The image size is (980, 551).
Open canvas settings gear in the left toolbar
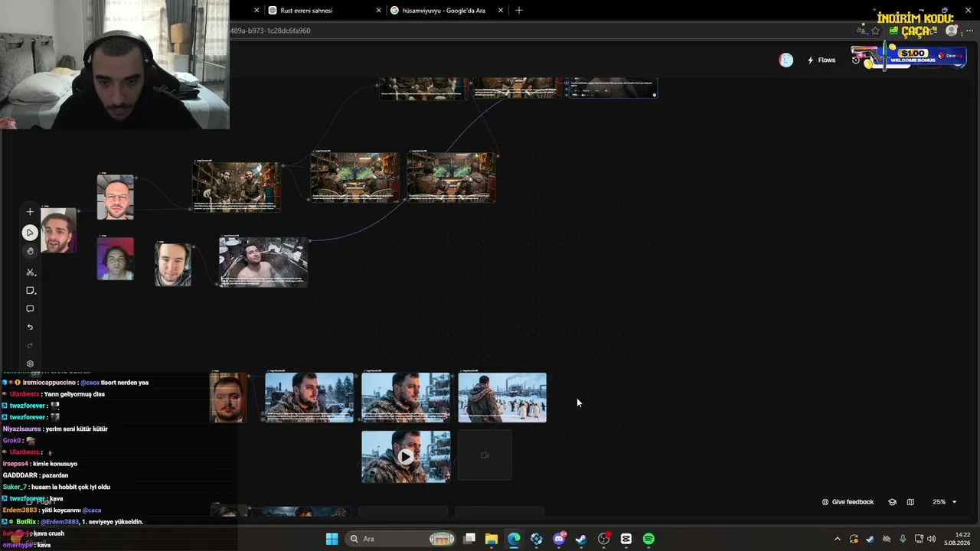(x=30, y=364)
